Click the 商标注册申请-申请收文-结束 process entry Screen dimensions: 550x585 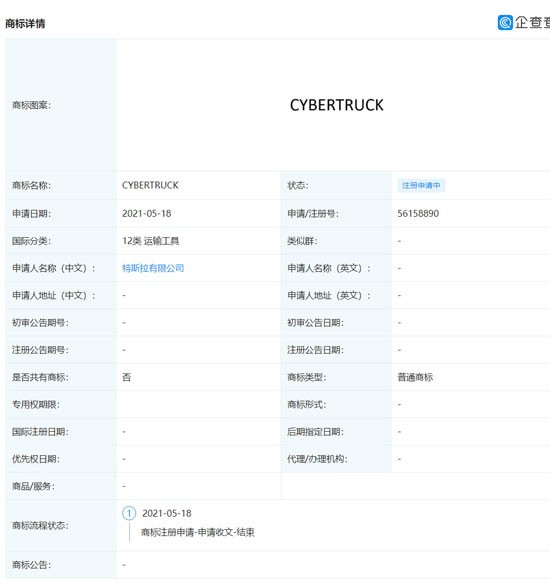pos(198,532)
